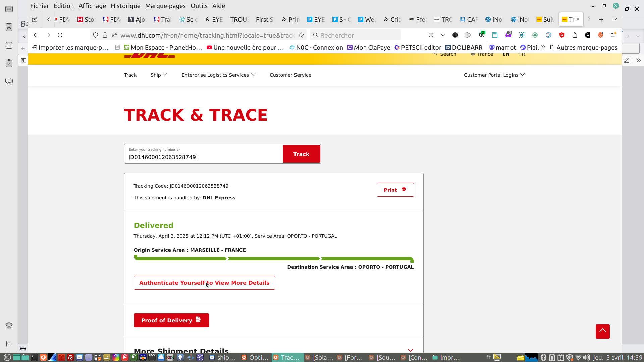
Task: Expand Enterprise Logistics Services menu
Action: 218,75
